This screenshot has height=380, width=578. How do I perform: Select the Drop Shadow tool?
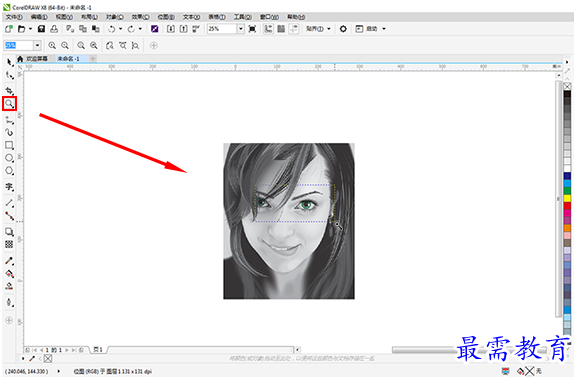click(10, 232)
